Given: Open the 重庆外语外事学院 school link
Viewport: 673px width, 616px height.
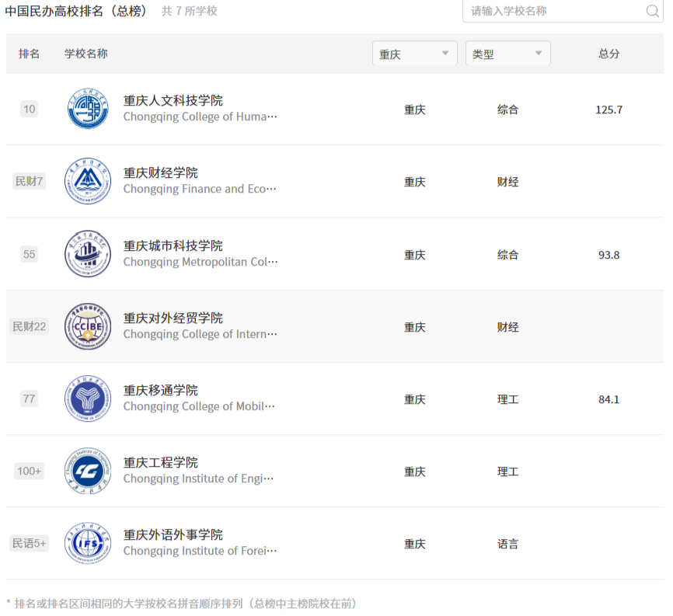Looking at the screenshot, I should [173, 535].
